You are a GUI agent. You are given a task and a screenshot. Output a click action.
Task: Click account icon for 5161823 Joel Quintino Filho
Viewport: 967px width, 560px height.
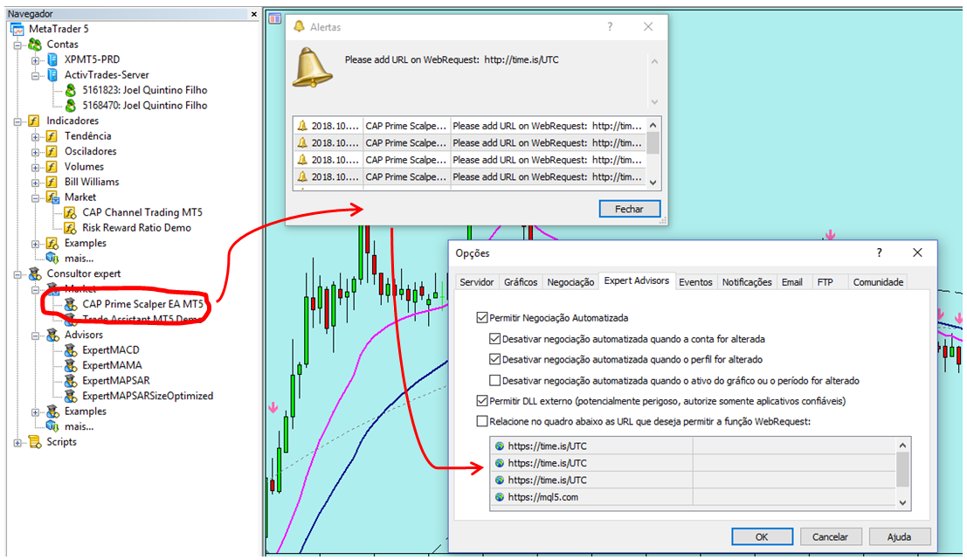pyautogui.click(x=71, y=90)
